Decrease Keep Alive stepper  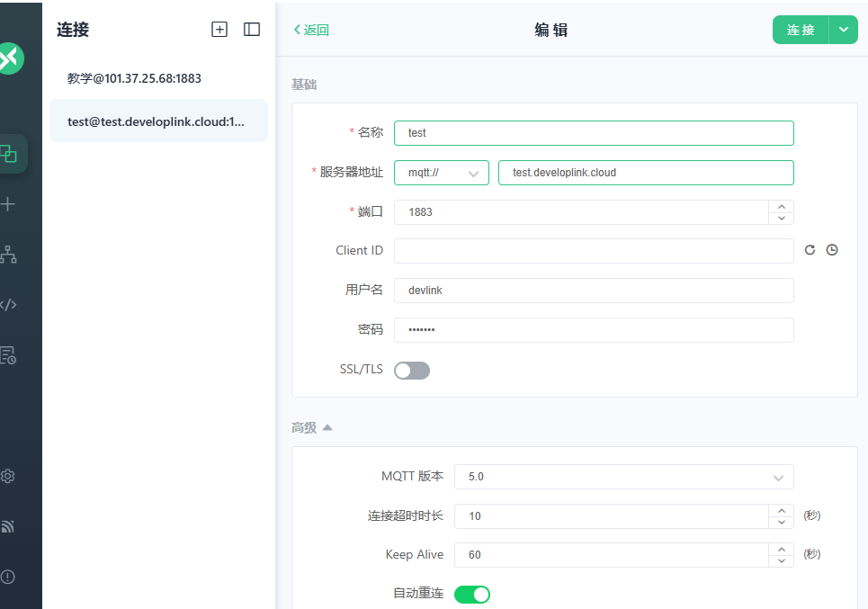pyautogui.click(x=782, y=560)
